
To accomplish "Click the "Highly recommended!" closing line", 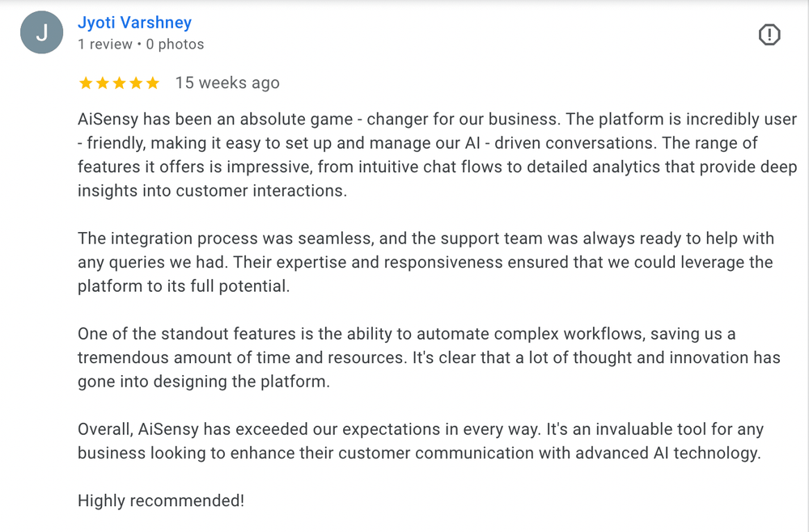I will click(x=161, y=500).
